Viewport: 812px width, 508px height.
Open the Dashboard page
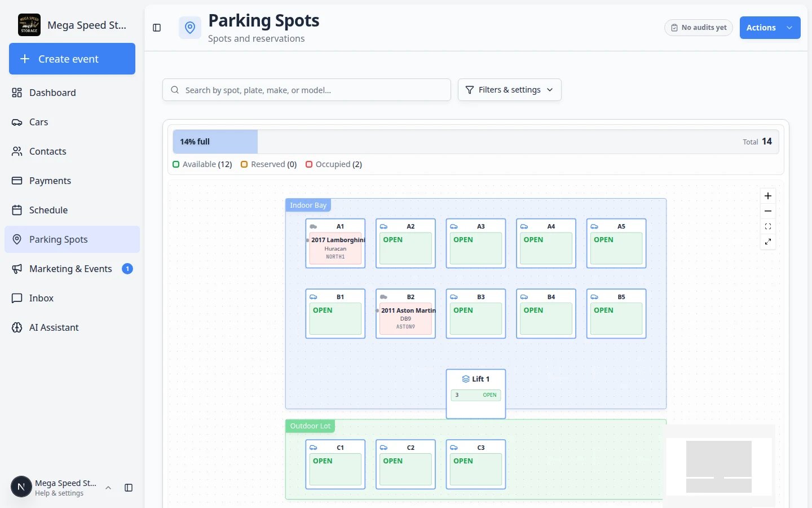pos(72,93)
